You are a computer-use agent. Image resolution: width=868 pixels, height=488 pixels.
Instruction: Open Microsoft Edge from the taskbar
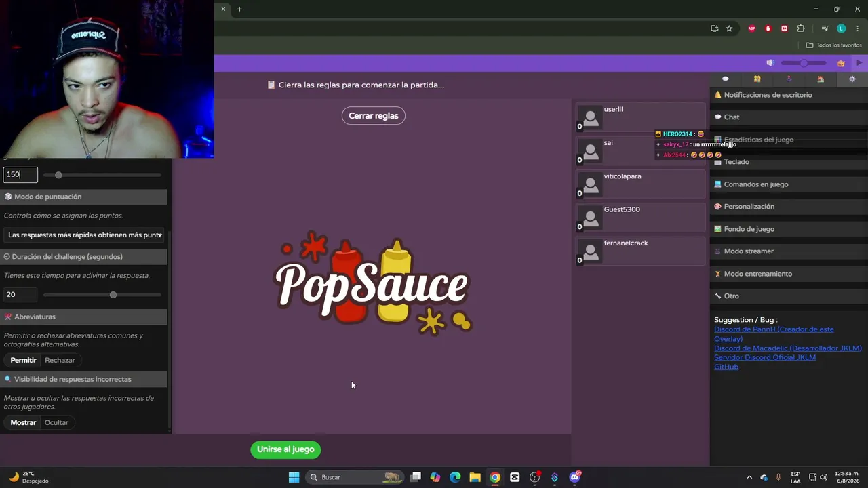click(455, 477)
